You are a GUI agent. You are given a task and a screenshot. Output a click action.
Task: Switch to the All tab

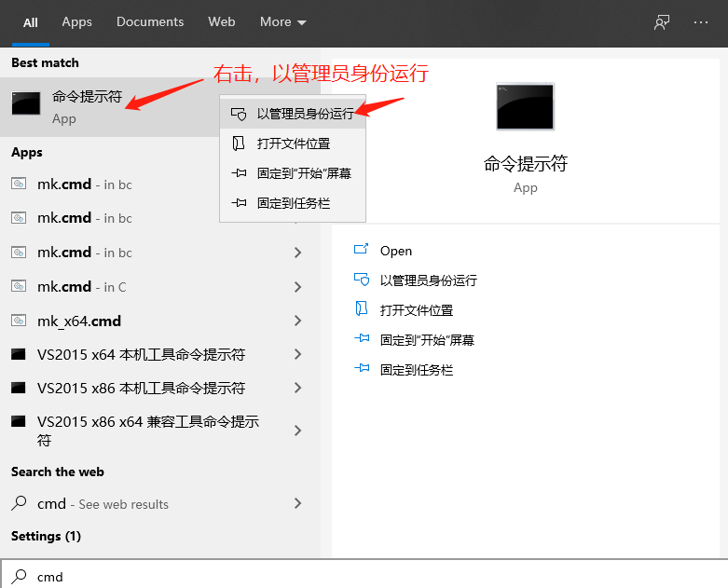31,22
